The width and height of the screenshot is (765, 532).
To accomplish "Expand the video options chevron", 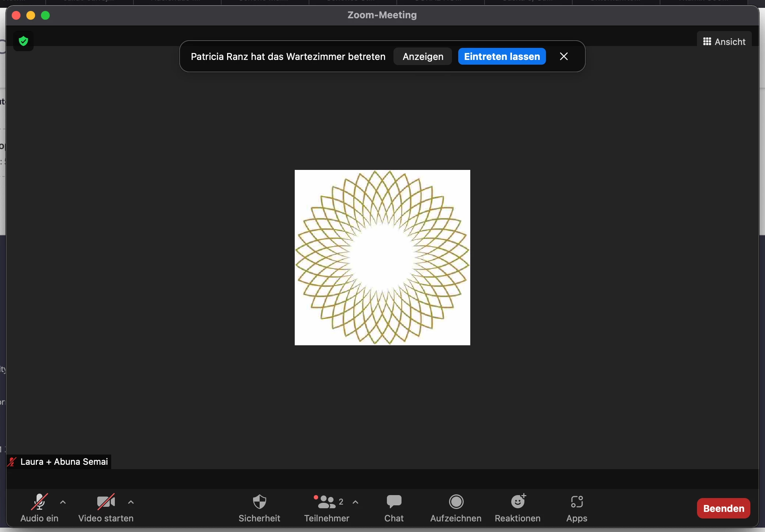I will (x=131, y=502).
